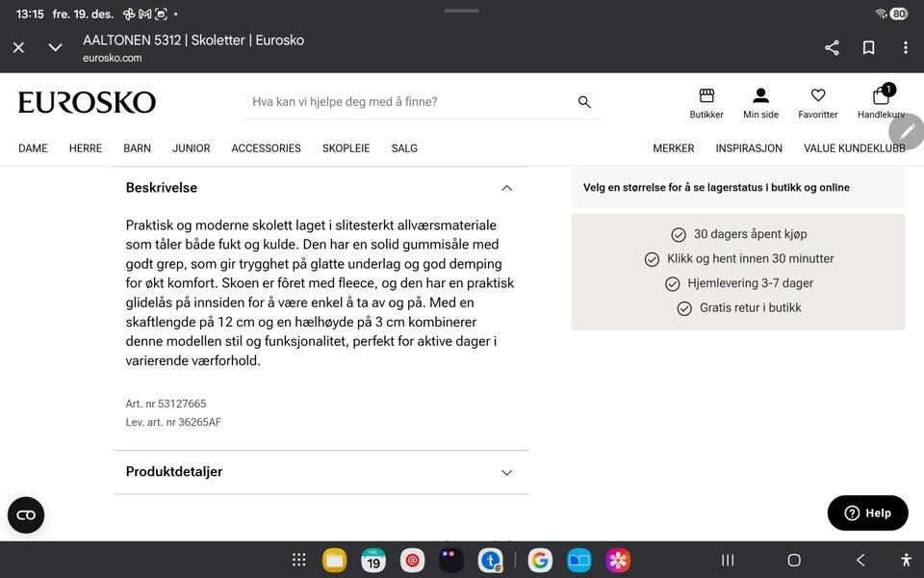924x578 pixels.
Task: Click Gratis retur i butikk text
Action: click(750, 308)
